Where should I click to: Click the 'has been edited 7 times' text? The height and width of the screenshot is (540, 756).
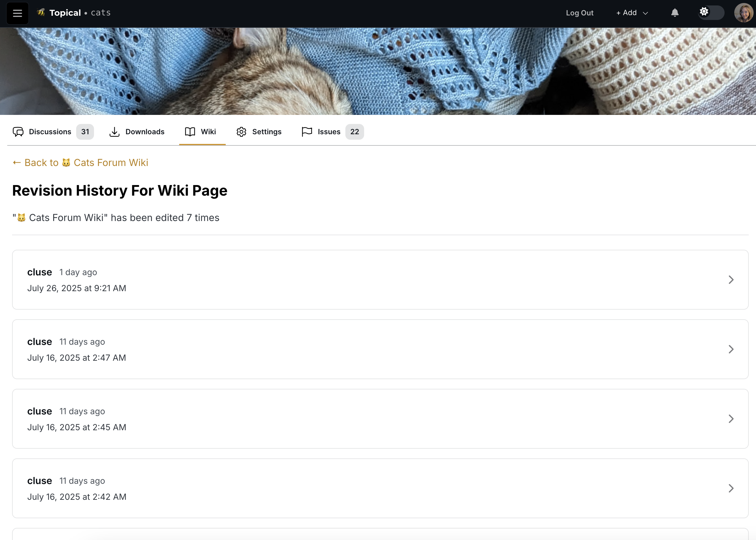point(165,218)
